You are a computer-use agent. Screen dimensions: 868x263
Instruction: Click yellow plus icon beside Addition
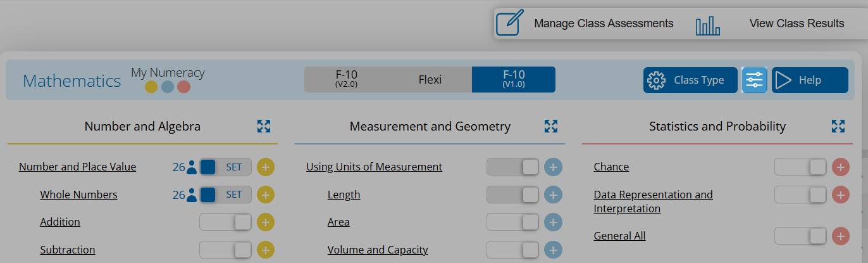tap(266, 222)
